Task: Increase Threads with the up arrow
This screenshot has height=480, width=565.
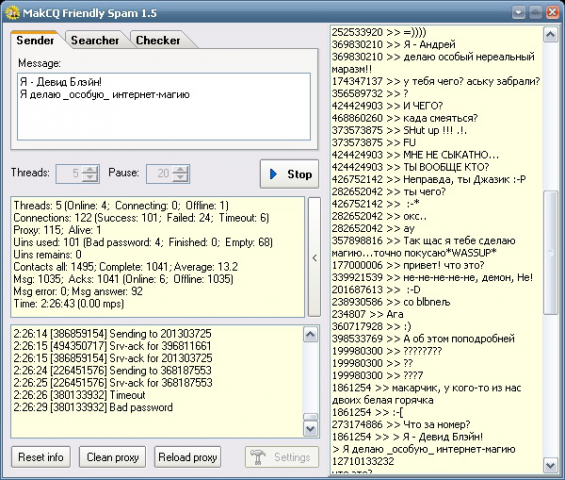Action: (90, 170)
